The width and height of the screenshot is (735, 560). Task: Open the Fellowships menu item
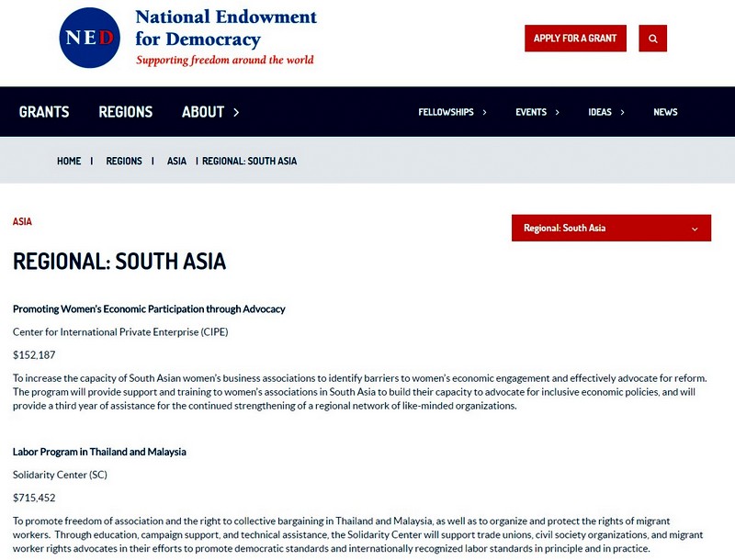(x=446, y=112)
